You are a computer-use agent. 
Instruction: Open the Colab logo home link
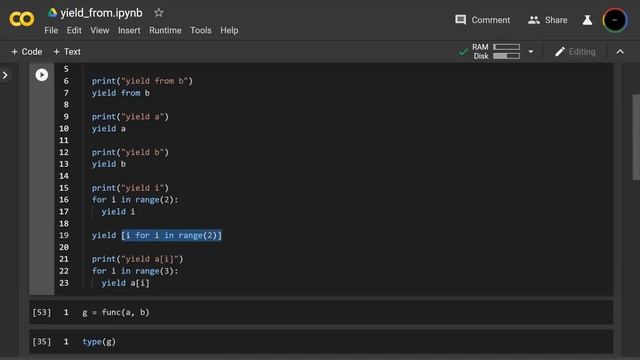[22, 19]
